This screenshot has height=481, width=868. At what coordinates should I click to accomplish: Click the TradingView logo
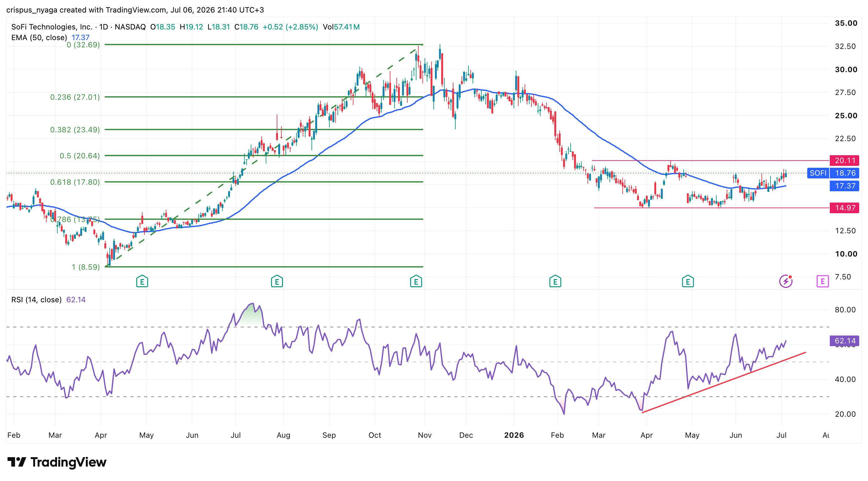point(57,462)
